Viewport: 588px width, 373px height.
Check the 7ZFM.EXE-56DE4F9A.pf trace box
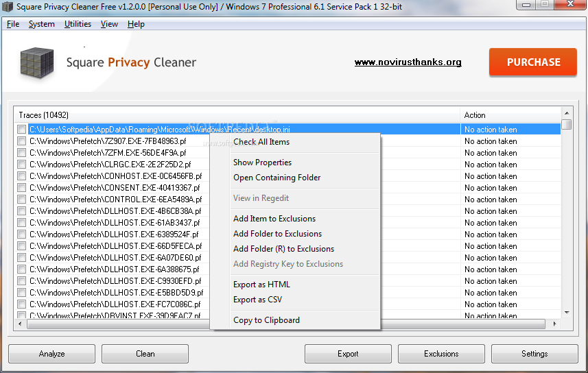pos(21,153)
